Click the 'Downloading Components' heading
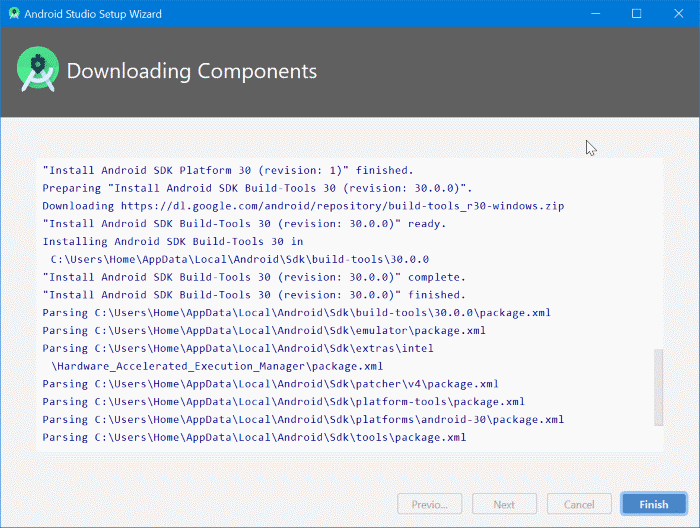The image size is (700, 528). point(192,71)
